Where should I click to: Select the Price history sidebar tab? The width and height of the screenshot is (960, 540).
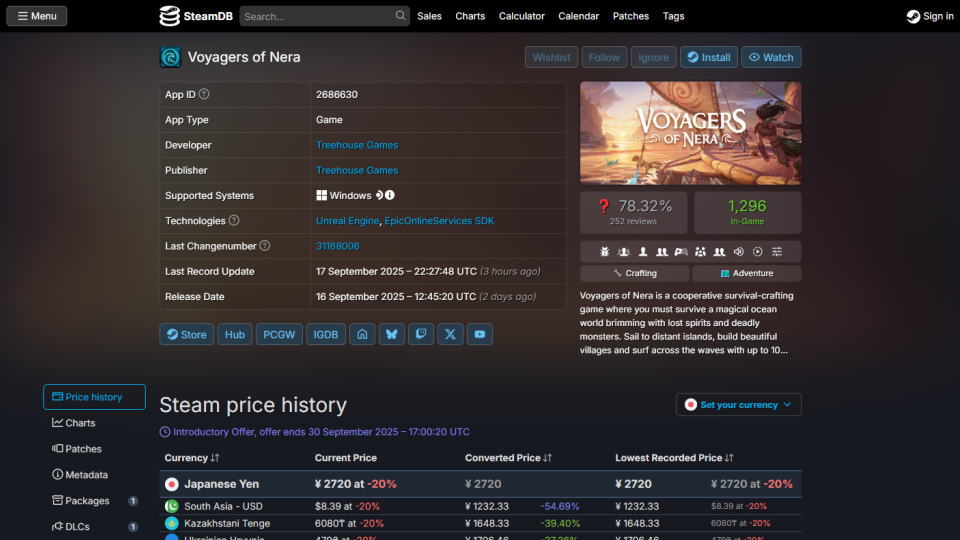coord(94,397)
